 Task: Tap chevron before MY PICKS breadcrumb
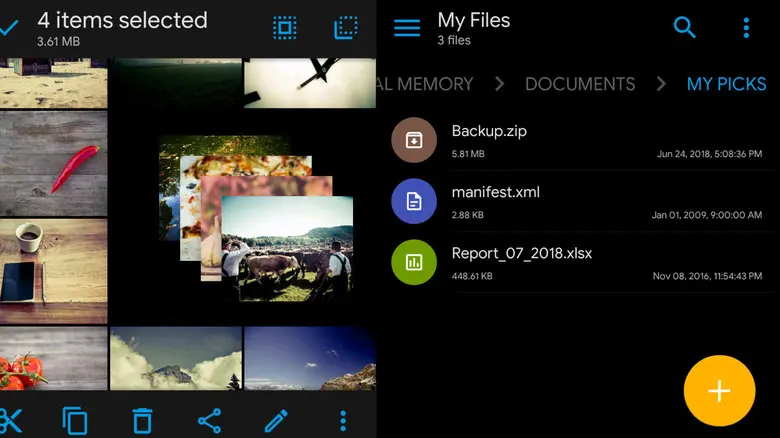point(661,84)
